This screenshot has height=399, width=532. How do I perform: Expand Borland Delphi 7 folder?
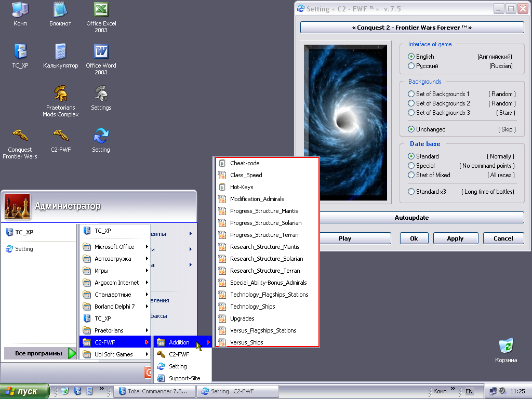[x=115, y=307]
